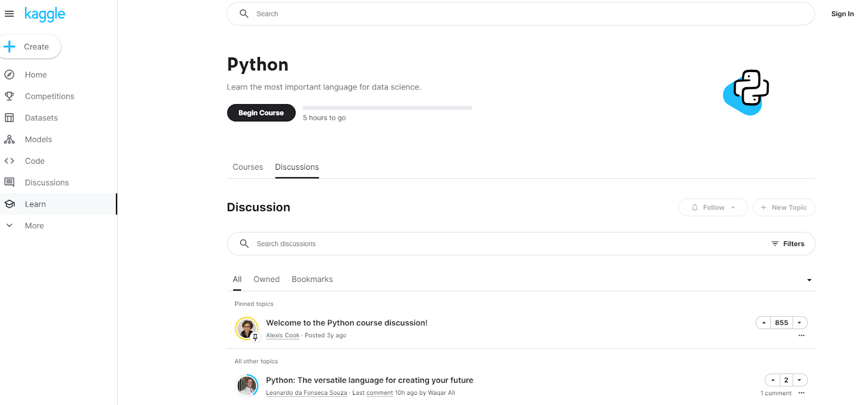Click the Competitions trophy icon
This screenshot has height=405, width=868.
(x=9, y=96)
